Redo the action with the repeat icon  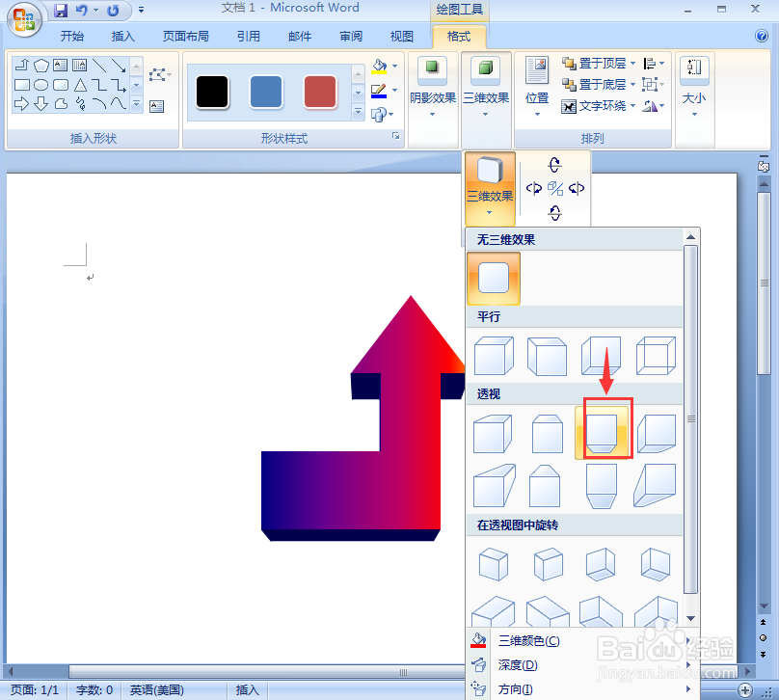(x=113, y=10)
